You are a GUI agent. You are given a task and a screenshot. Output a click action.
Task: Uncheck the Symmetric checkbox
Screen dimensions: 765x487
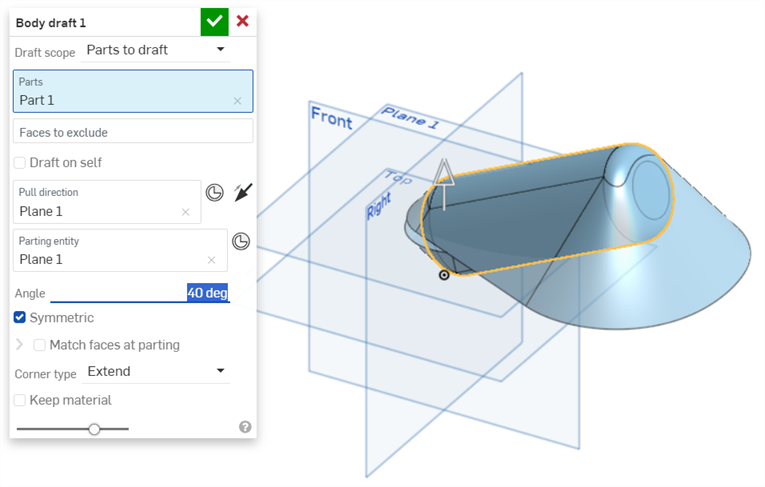click(x=20, y=318)
